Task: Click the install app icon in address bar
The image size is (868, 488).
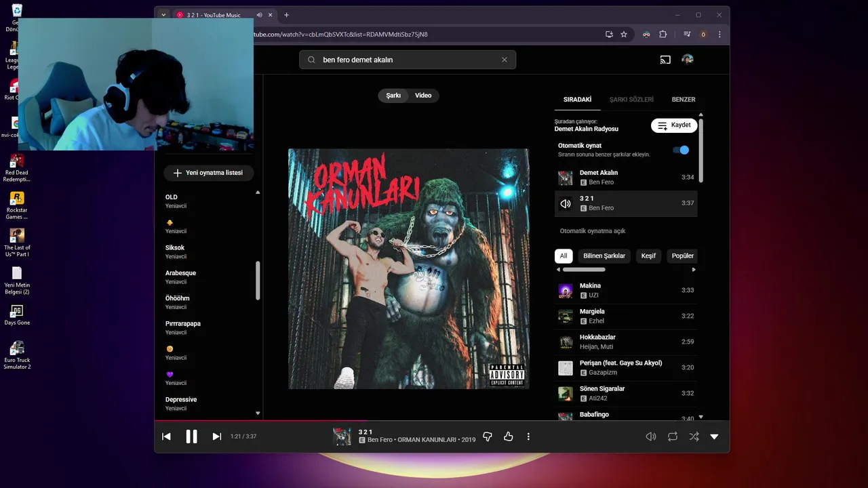Action: [609, 35]
